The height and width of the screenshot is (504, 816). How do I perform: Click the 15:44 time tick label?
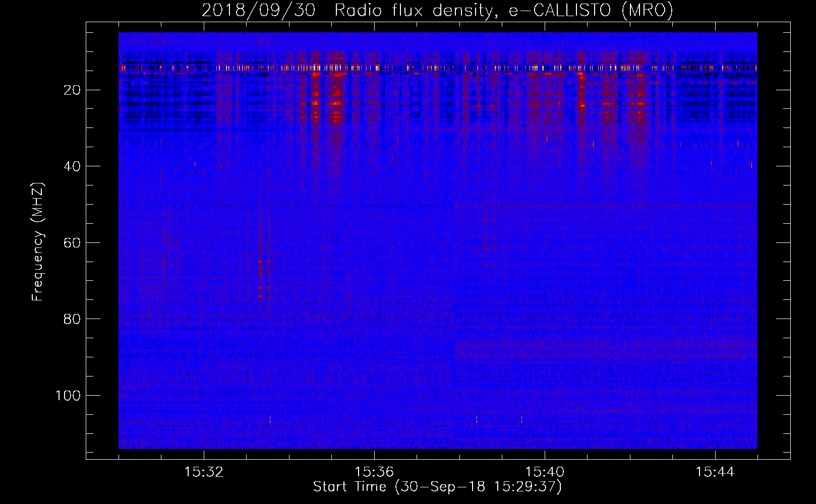pos(715,472)
